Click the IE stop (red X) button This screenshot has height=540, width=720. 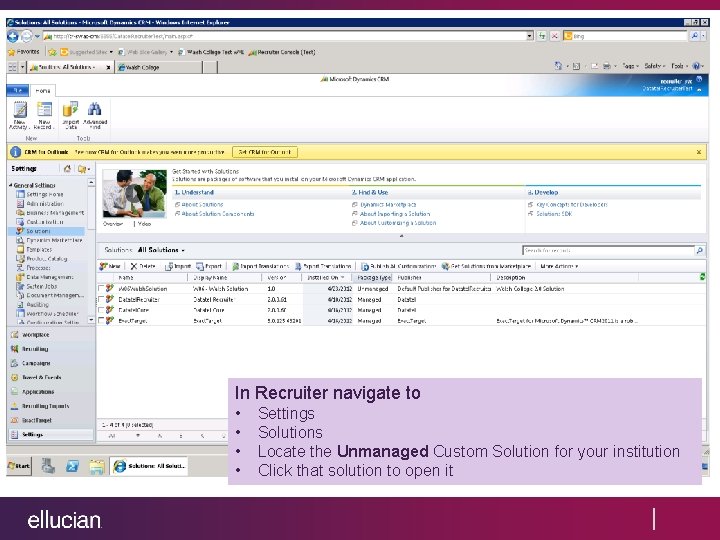pos(555,36)
